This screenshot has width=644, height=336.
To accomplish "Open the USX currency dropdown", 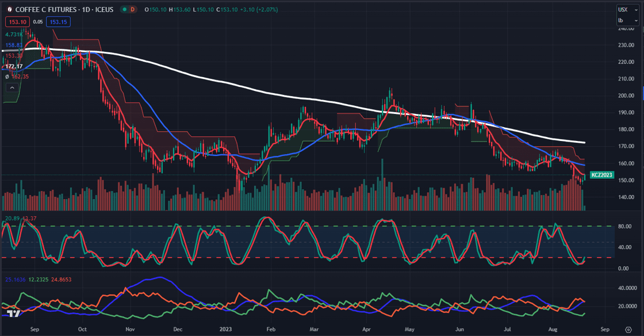I will pyautogui.click(x=627, y=9).
